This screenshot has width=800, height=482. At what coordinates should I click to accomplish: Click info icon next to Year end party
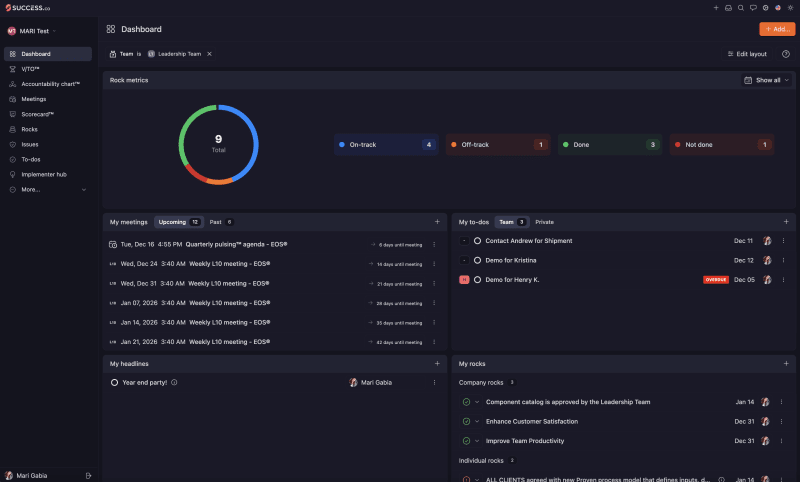(174, 383)
